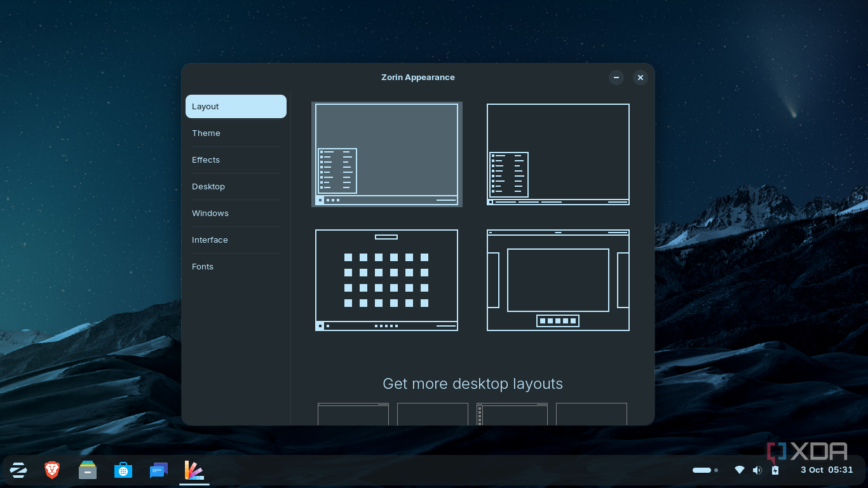868x488 pixels.
Task: Open the Zorin menu from the taskbar
Action: 18,470
